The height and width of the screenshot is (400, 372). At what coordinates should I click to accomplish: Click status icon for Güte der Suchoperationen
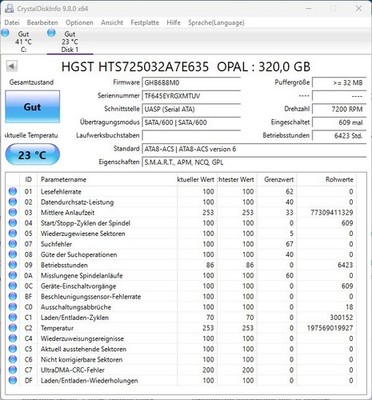click(13, 254)
